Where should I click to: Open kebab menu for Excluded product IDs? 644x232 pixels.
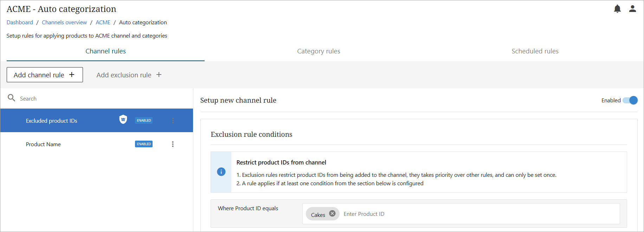point(173,121)
